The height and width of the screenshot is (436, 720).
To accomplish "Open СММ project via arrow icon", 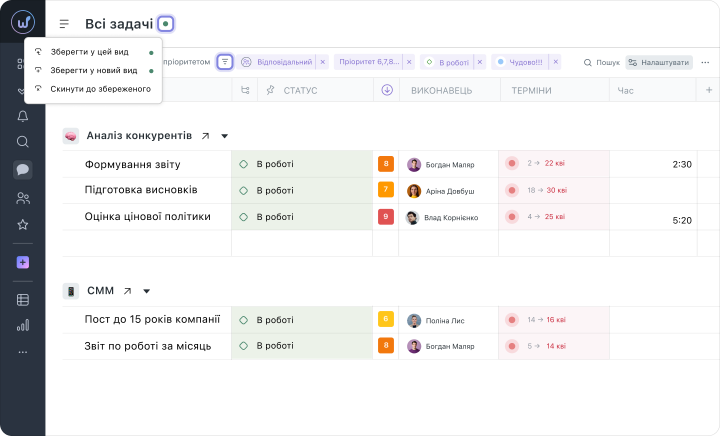I will (x=127, y=291).
